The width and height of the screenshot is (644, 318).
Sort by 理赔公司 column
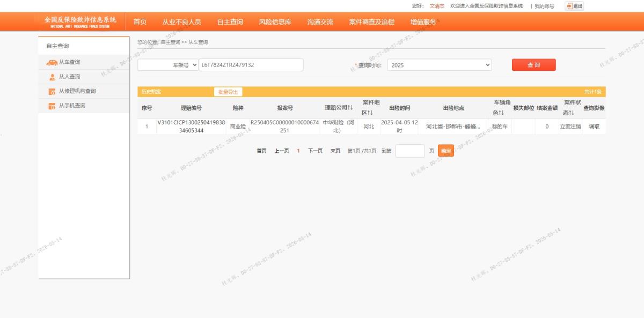339,108
